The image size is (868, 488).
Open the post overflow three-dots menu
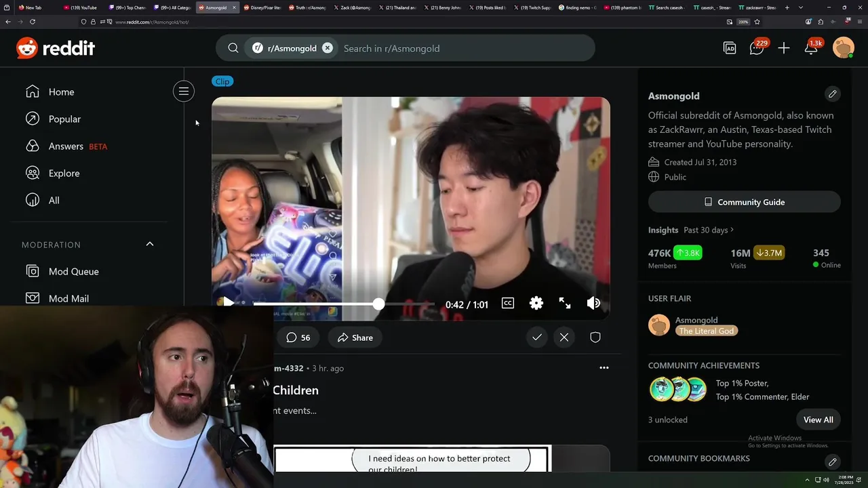[x=604, y=367]
